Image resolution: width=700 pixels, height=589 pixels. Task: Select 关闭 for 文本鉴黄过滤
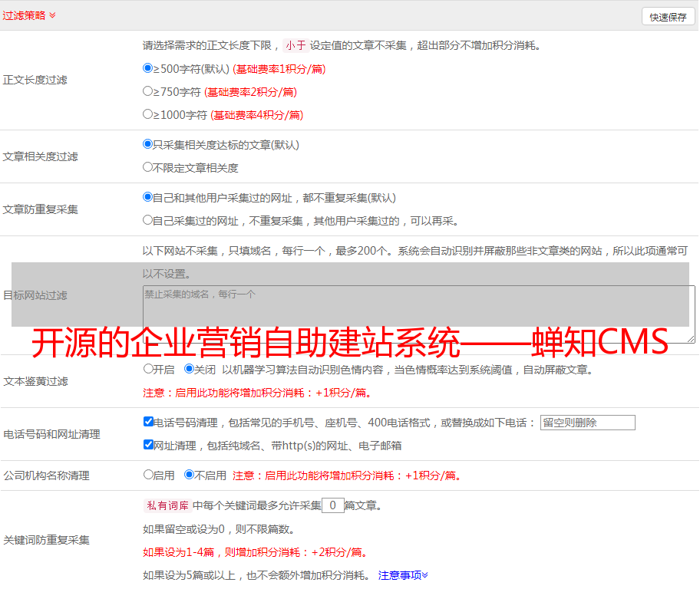point(189,369)
